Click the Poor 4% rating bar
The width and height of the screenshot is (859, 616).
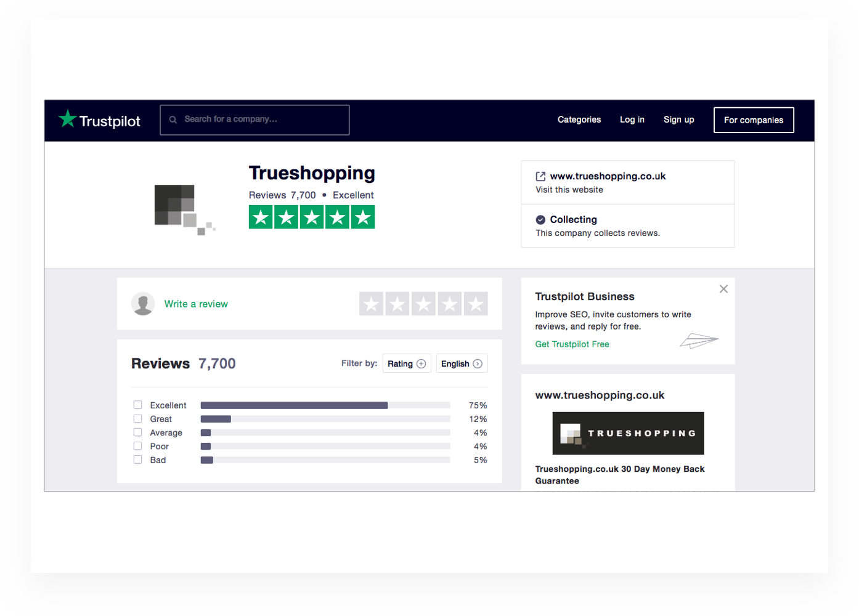pyautogui.click(x=325, y=447)
